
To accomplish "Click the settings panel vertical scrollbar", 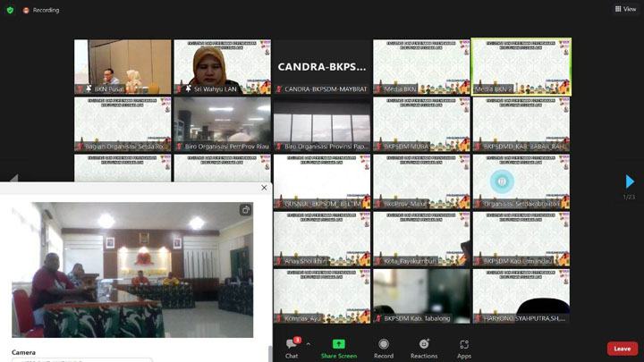I will pos(269,354).
